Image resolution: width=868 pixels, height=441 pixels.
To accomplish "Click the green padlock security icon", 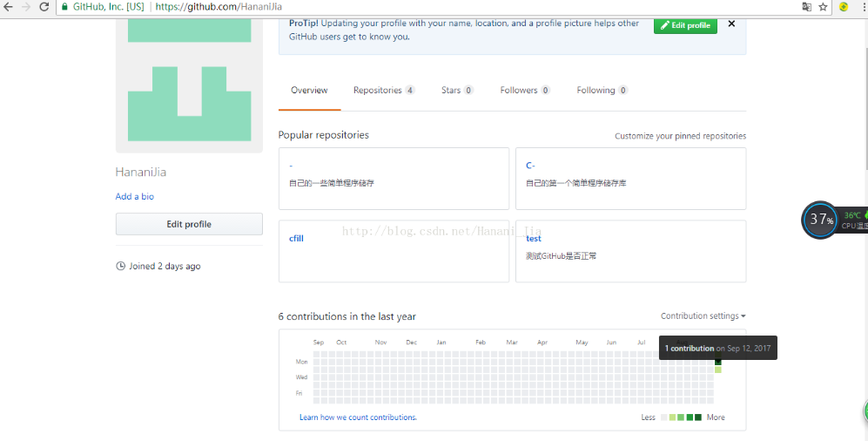I will [64, 7].
